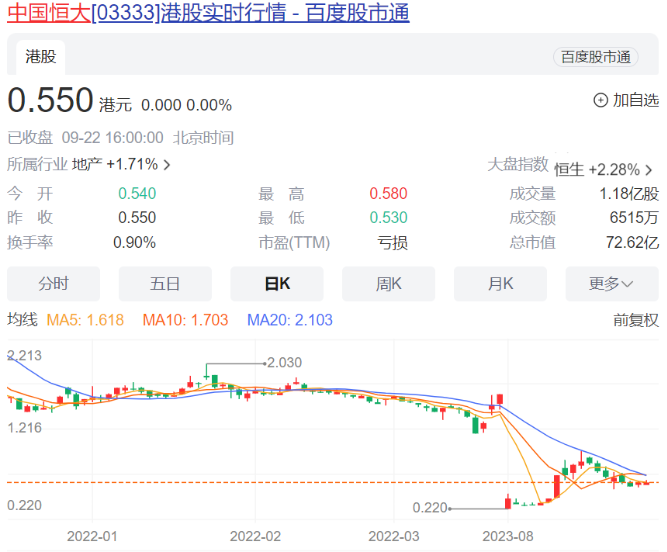Click the 百度股市通 badge button
The width and height of the screenshot is (667, 552).
tap(596, 57)
